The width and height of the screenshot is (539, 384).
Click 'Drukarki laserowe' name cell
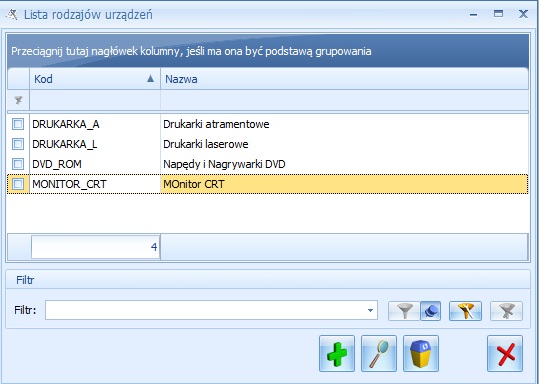click(x=344, y=144)
